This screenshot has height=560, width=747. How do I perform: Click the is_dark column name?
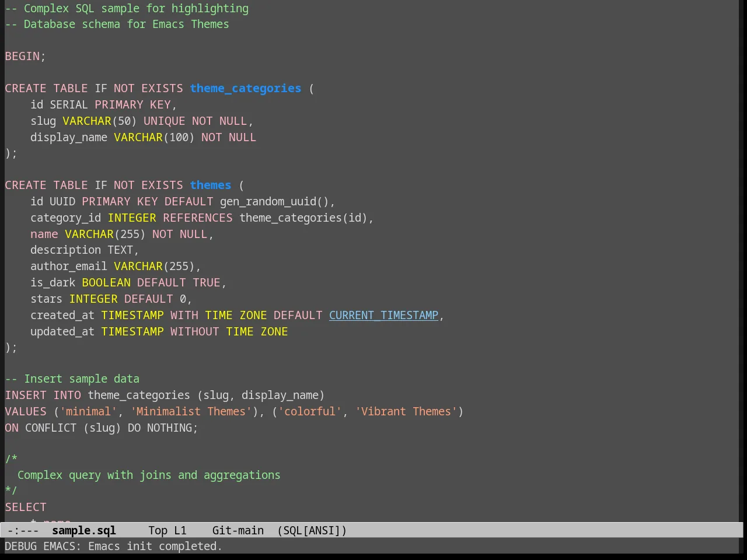point(53,282)
